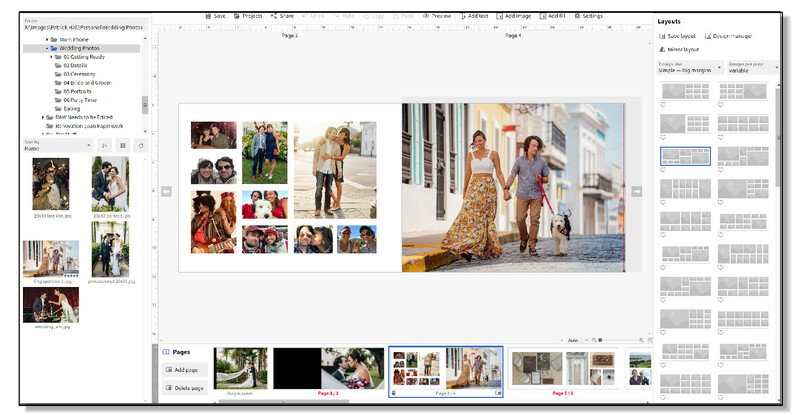
Task: Select the Acrylic cover page thumbnail
Action: [240, 369]
